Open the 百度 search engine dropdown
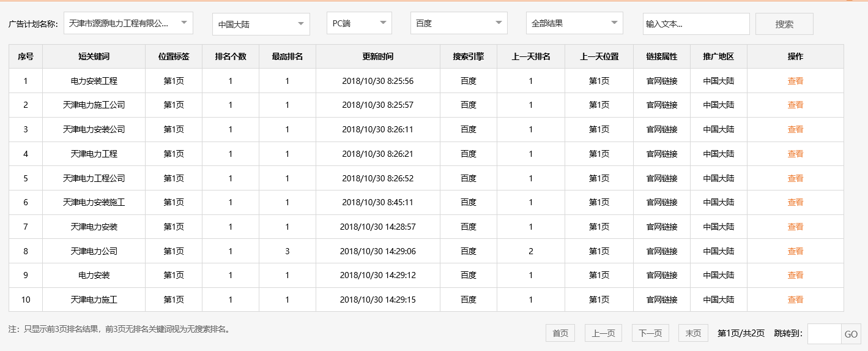Screen dimensions: 868x351 pyautogui.click(x=459, y=23)
